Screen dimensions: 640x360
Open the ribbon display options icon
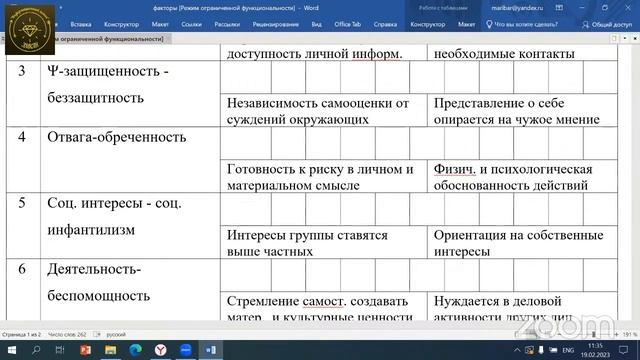coord(559,8)
